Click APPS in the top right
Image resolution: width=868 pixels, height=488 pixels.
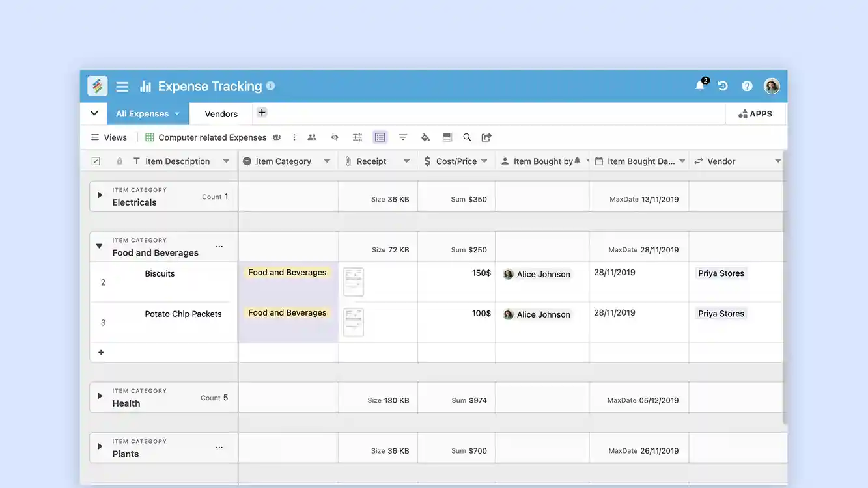[755, 113]
